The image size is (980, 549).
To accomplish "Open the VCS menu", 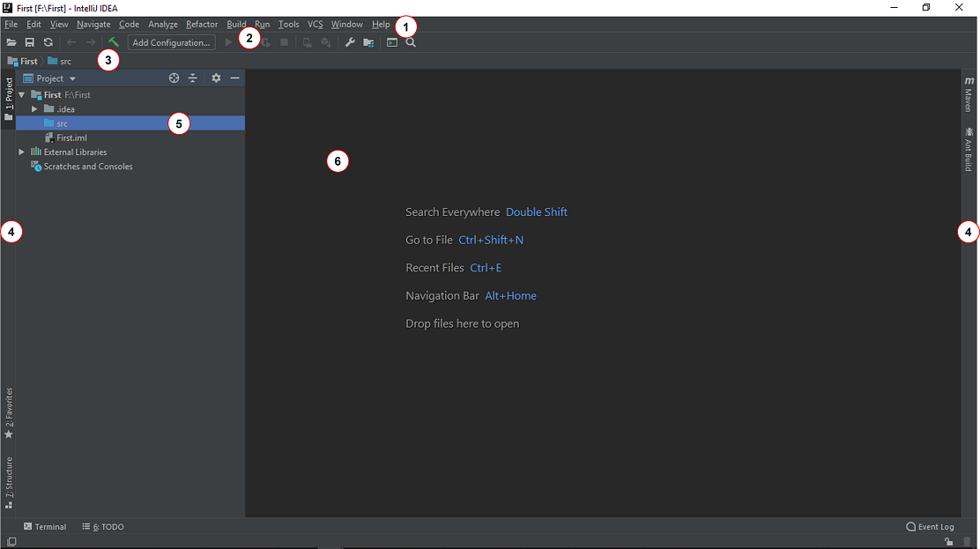I will tap(315, 25).
